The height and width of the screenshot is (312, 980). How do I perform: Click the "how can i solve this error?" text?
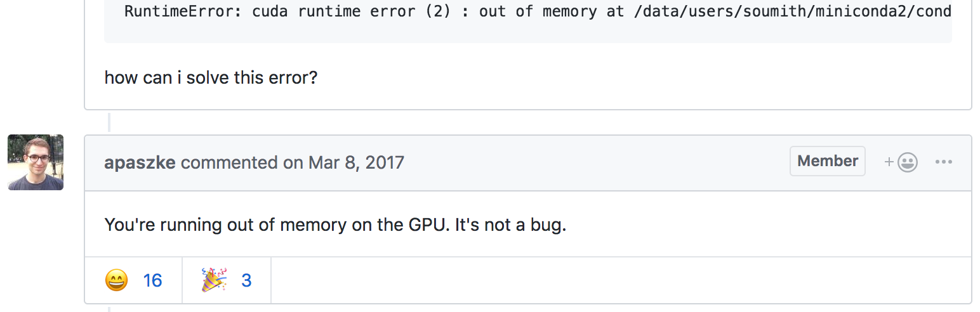pyautogui.click(x=211, y=78)
